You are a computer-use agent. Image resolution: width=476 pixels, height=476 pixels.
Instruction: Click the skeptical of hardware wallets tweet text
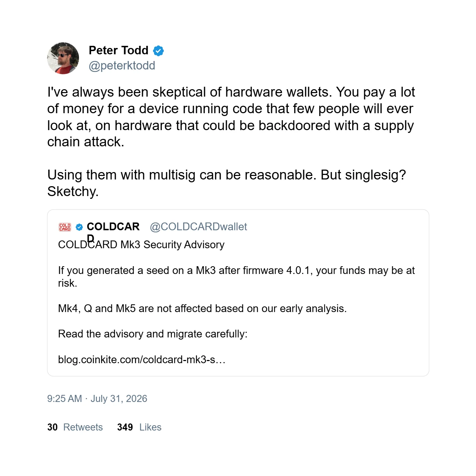[231, 117]
